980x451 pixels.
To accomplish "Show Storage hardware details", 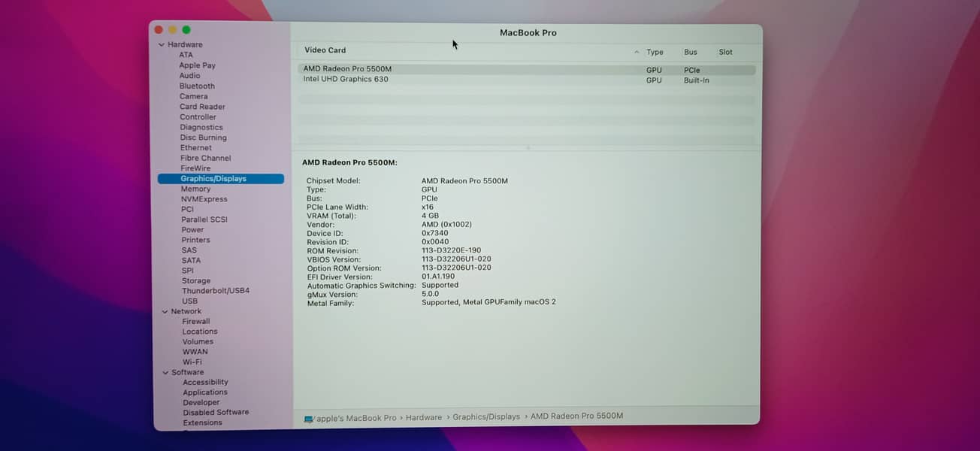I will click(195, 280).
